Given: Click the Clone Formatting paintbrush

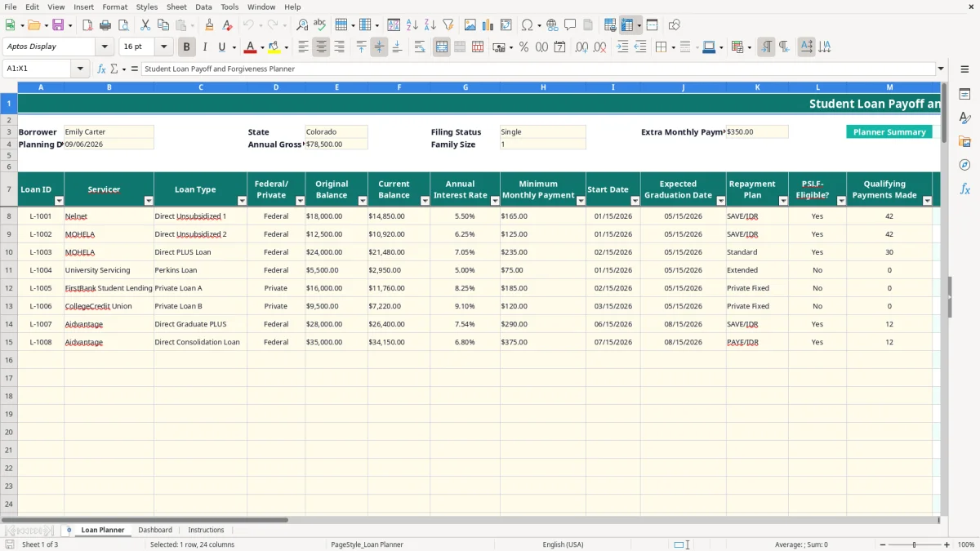Looking at the screenshot, I should [x=209, y=25].
